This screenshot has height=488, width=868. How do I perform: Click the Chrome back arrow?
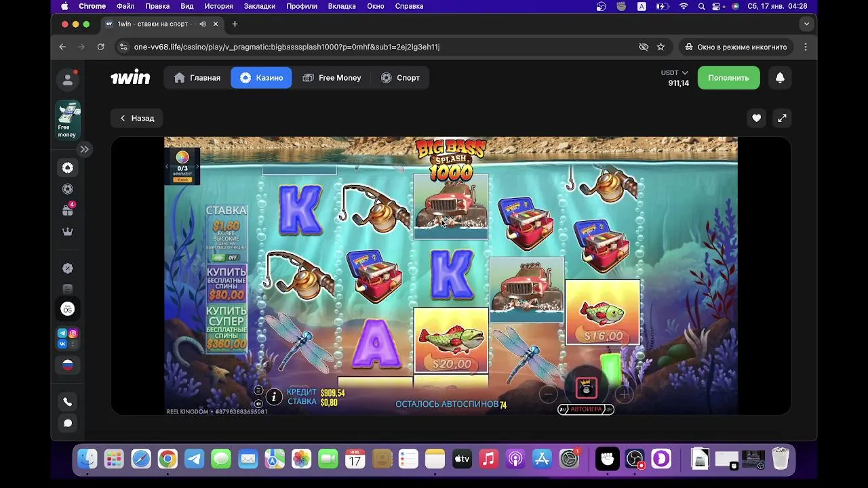(62, 47)
